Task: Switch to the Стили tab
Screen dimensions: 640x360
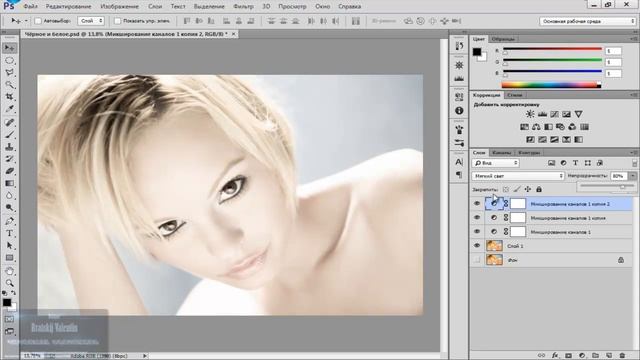Action: 515,95
